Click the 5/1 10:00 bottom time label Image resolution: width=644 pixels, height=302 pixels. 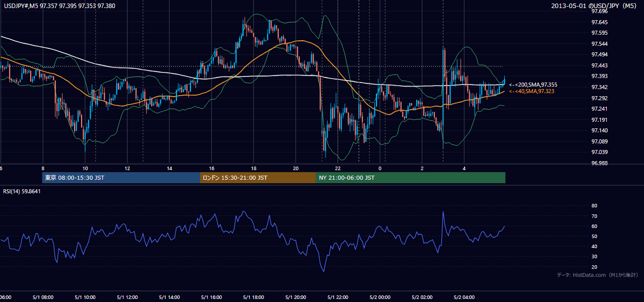pyautogui.click(x=85, y=297)
